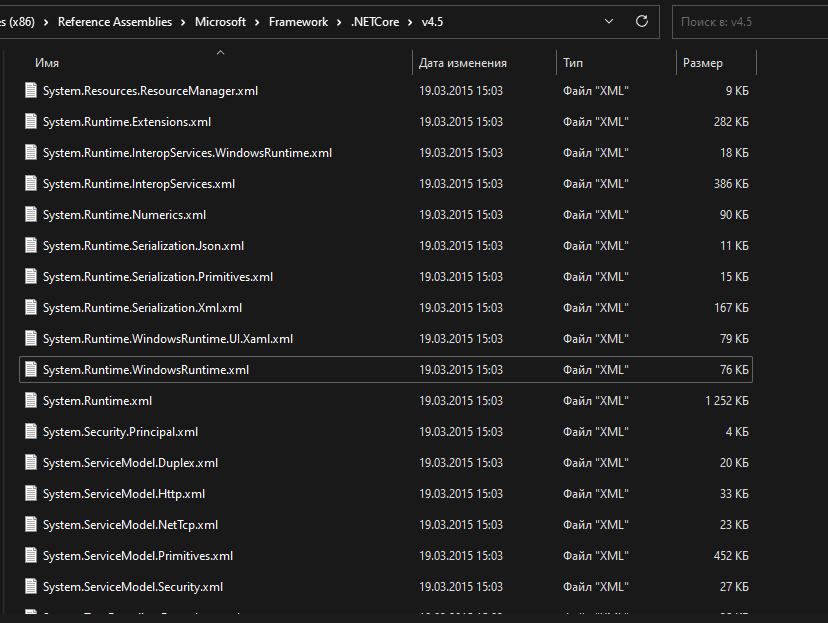
Task: Click file icon of System.Resources.ResourceManager.xml
Action: click(x=31, y=90)
